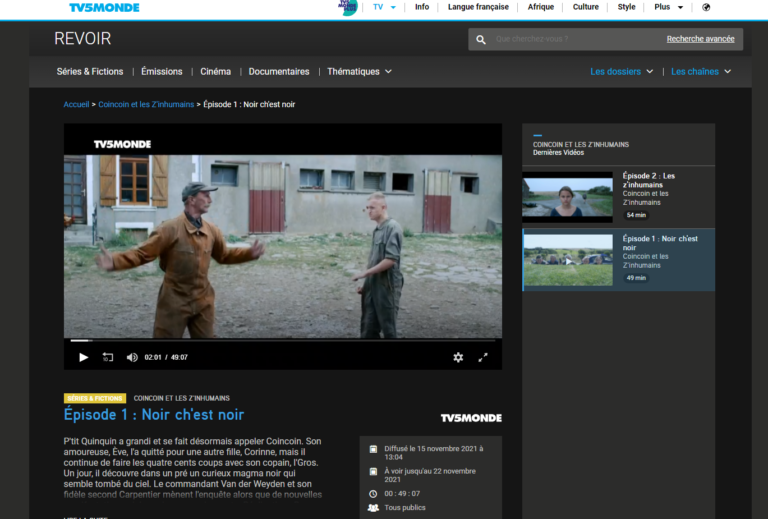Click the broadcast date calendar icon
The width and height of the screenshot is (768, 519).
373,449
